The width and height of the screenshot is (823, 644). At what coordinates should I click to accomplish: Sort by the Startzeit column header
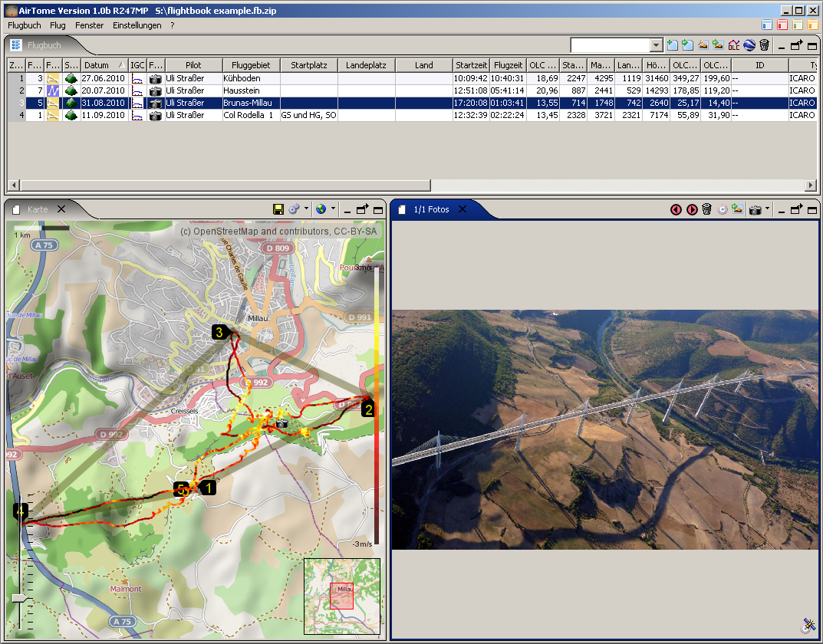coord(471,65)
